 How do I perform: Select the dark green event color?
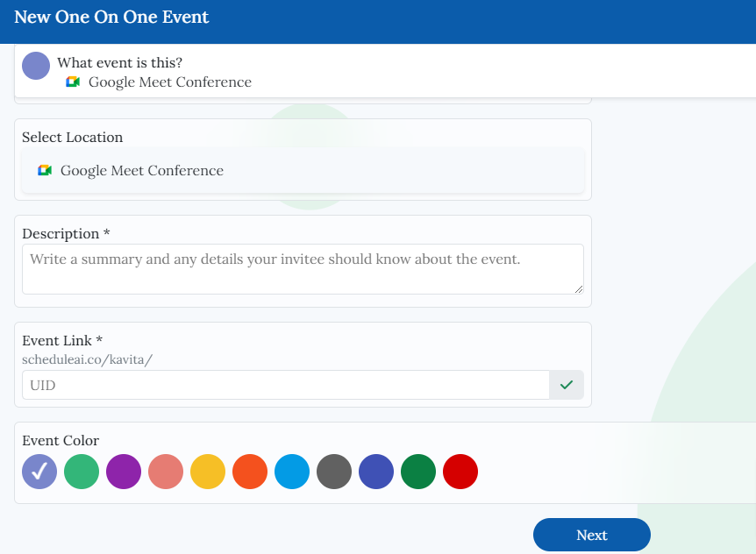tap(418, 472)
